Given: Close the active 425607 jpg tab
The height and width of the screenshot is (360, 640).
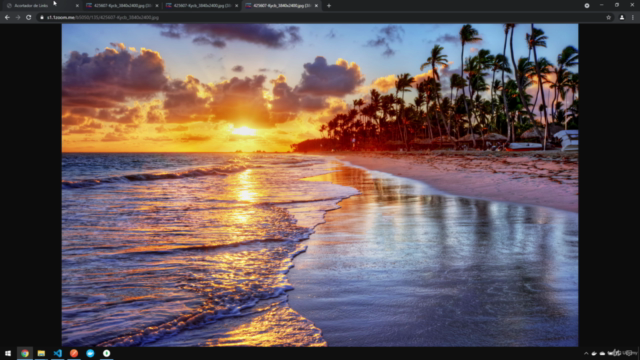Looking at the screenshot, I should point(316,6).
